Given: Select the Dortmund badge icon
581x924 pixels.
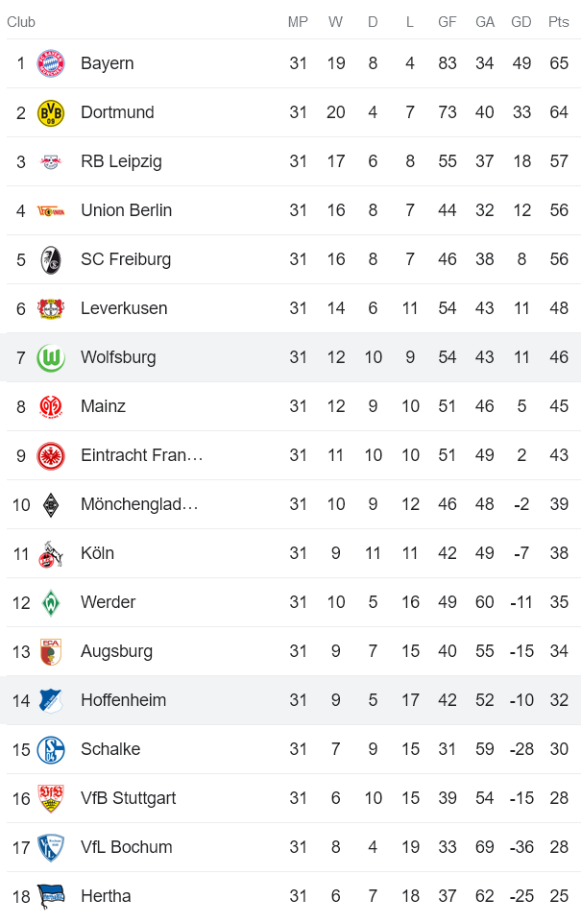Looking at the screenshot, I should coord(52,112).
